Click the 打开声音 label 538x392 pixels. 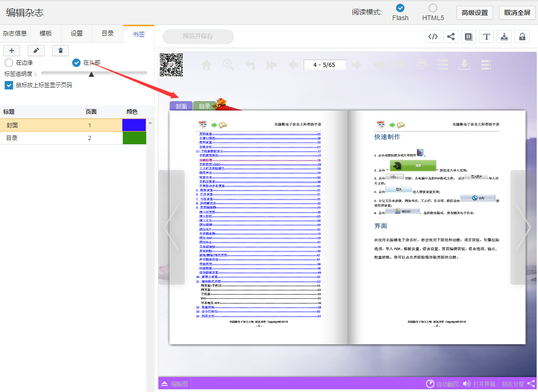(x=484, y=384)
